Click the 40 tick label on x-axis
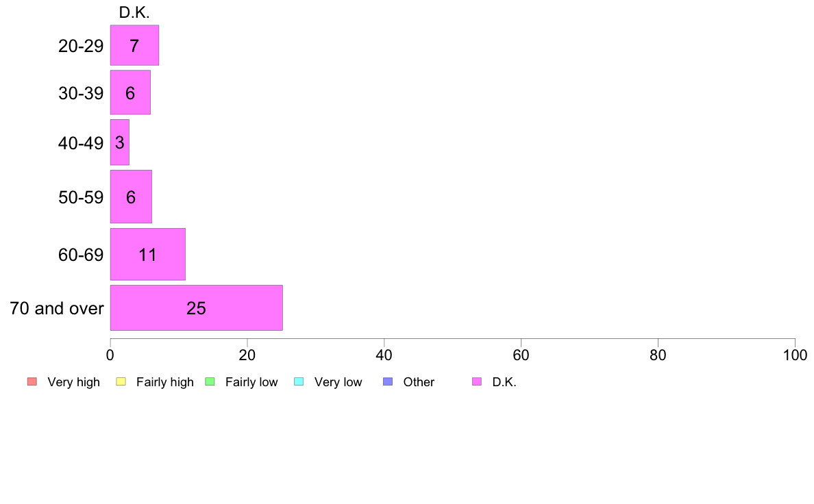 pos(384,355)
